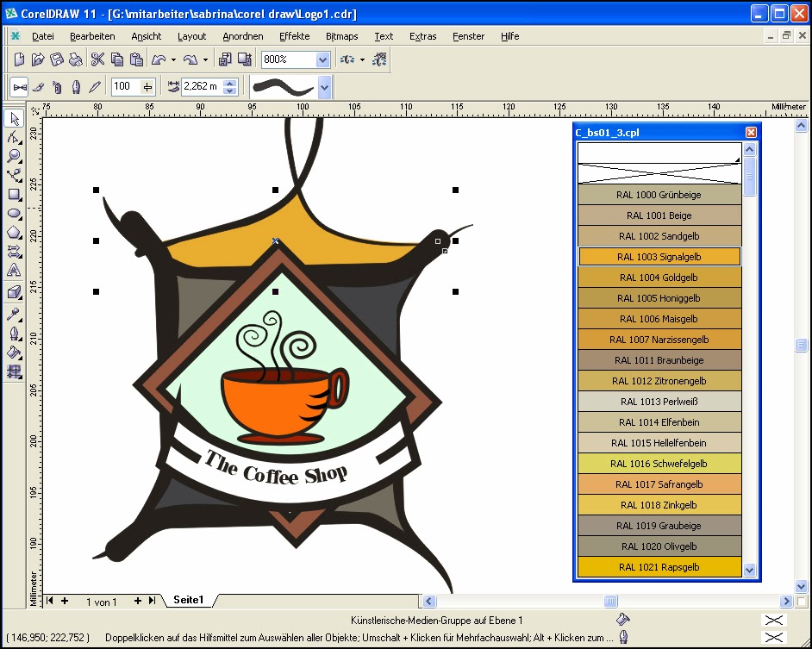Enable Pressure mode for artistic media
The image size is (812, 649).
tap(96, 86)
